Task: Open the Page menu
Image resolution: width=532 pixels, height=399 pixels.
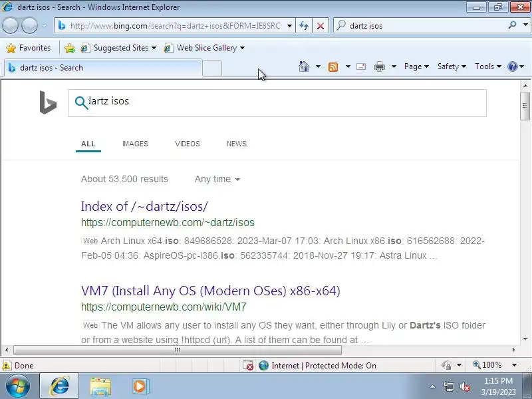Action: (x=416, y=66)
